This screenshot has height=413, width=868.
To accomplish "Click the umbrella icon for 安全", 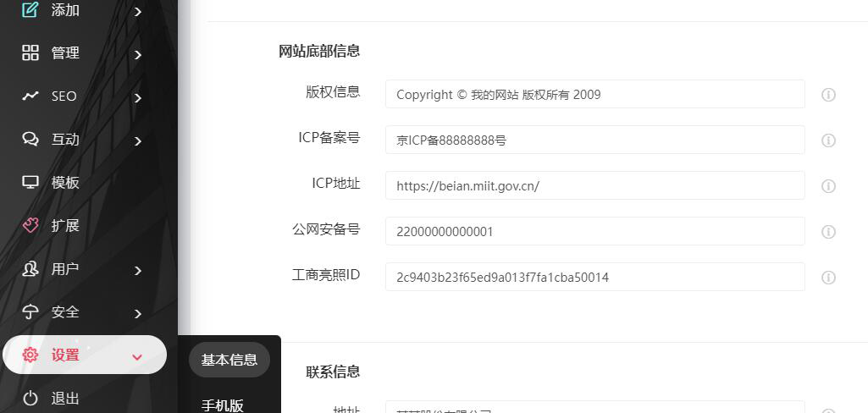I will pos(30,311).
